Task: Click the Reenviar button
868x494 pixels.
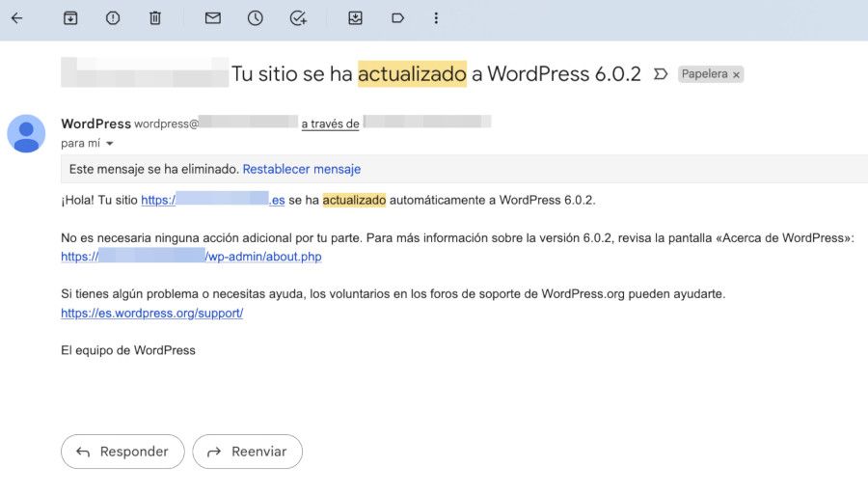Action: point(248,452)
